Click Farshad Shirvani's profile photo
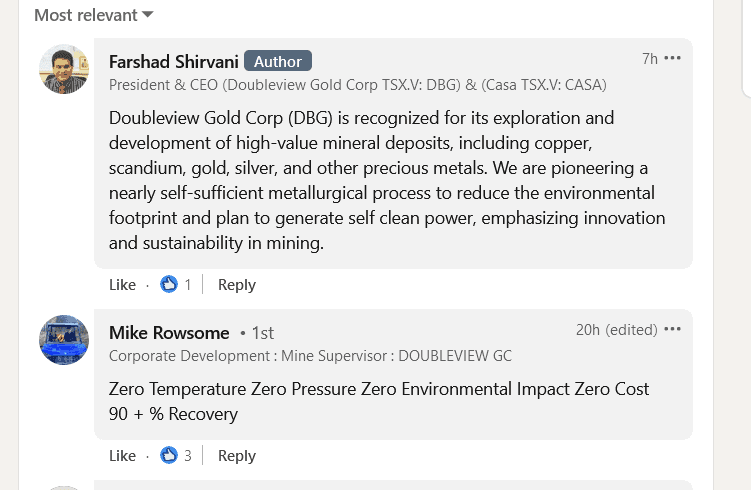Image resolution: width=751 pixels, height=490 pixels. coord(64,69)
